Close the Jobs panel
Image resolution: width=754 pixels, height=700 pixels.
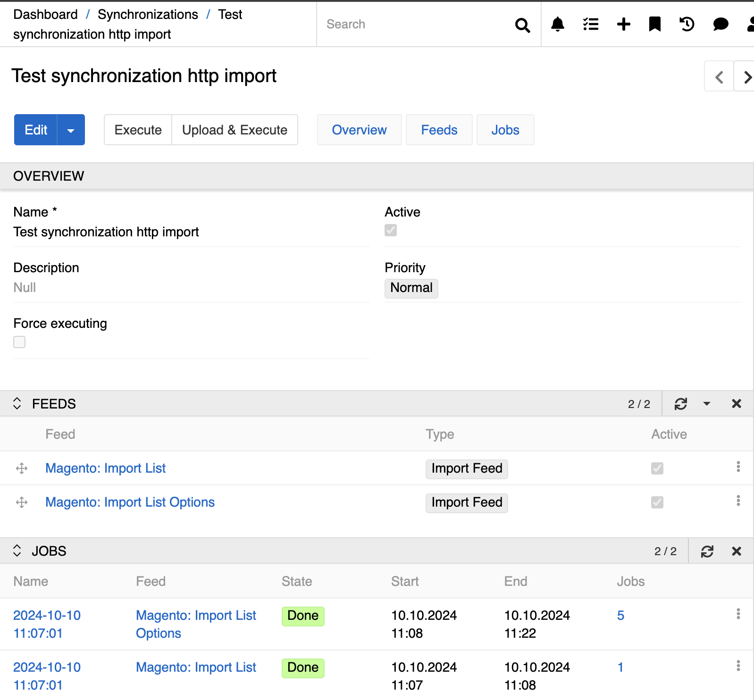737,551
